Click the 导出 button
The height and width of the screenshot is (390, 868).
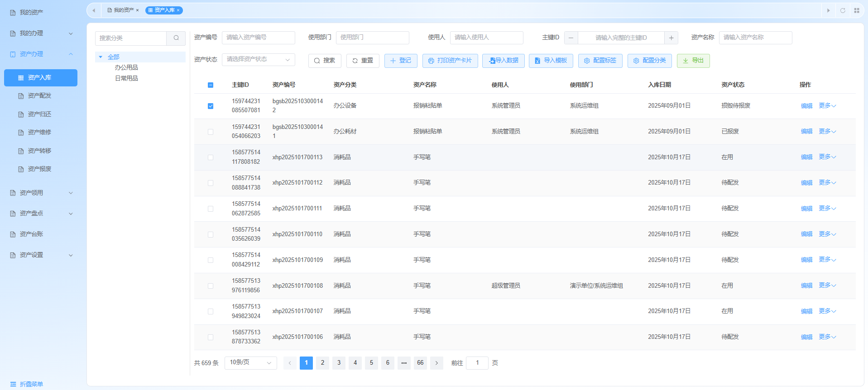click(693, 61)
